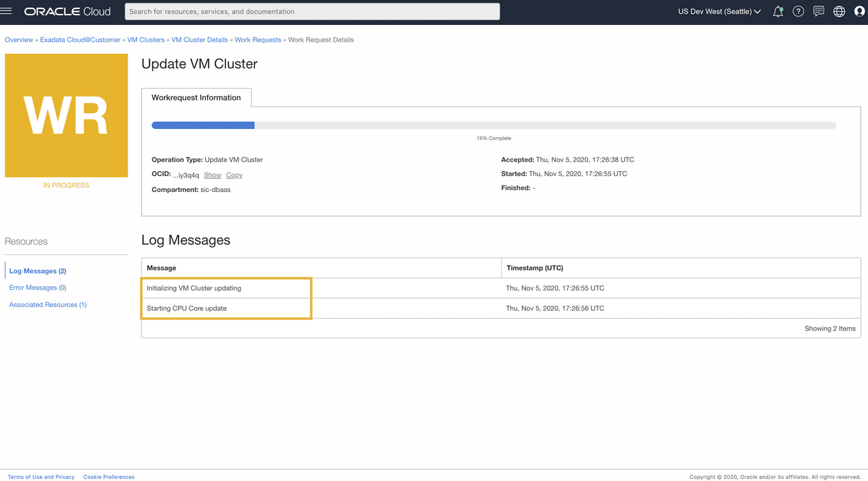Click the Oracle Cloud logo
Image resolution: width=868 pixels, height=481 pixels.
67,11
